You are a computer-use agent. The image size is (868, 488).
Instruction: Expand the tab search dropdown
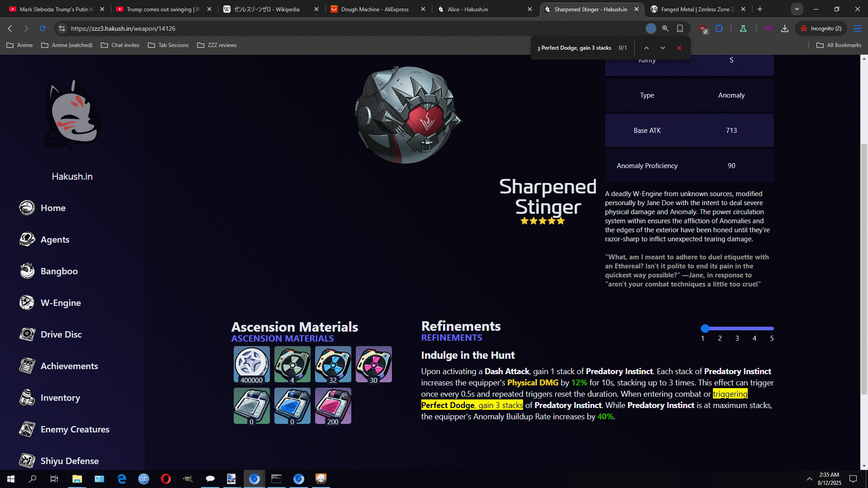[x=797, y=9]
